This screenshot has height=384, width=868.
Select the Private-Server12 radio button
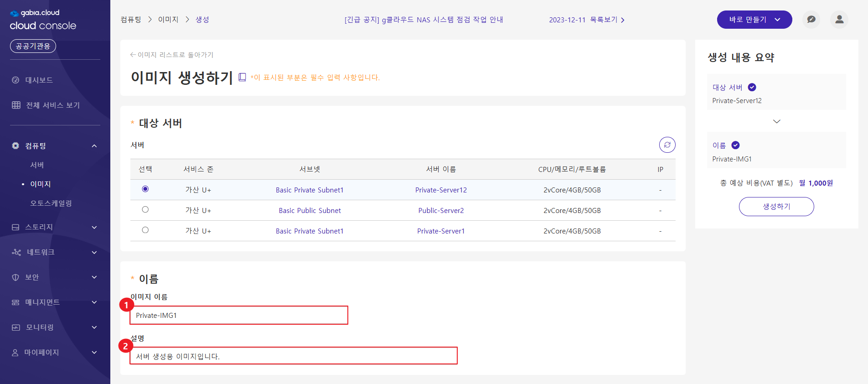pyautogui.click(x=145, y=189)
